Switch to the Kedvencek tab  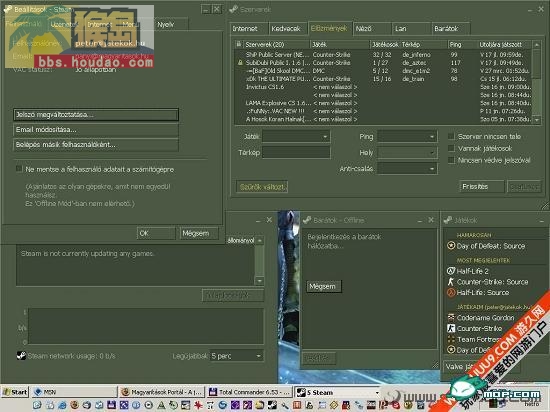pos(288,29)
